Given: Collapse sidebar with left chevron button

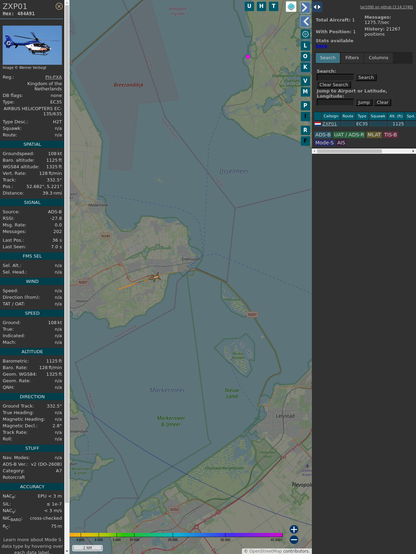Looking at the screenshot, I should coord(305,22).
